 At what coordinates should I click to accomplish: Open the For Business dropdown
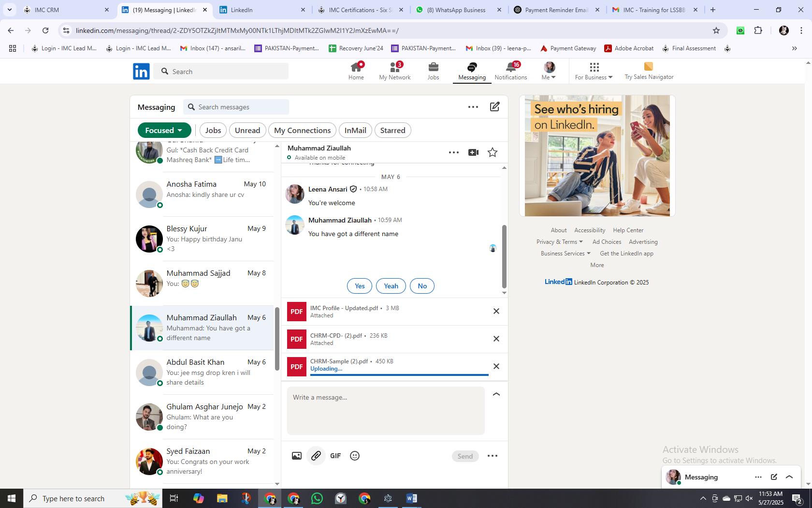594,71
